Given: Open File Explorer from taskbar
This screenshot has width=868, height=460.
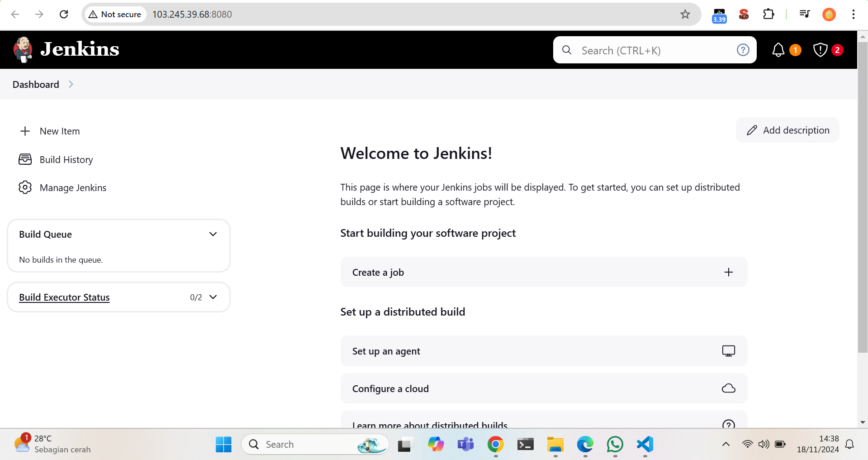Looking at the screenshot, I should click(x=555, y=444).
